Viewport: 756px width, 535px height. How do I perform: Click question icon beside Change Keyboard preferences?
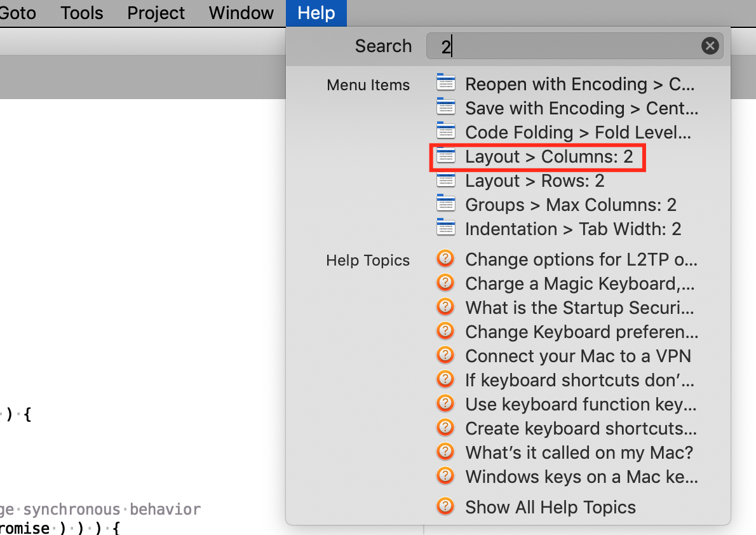pyautogui.click(x=445, y=331)
